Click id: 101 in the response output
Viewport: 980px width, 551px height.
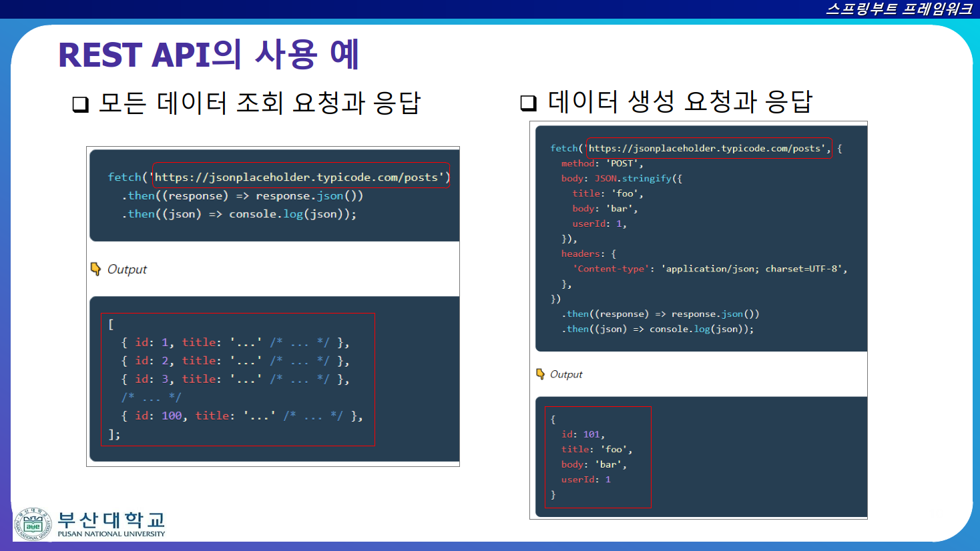583,434
